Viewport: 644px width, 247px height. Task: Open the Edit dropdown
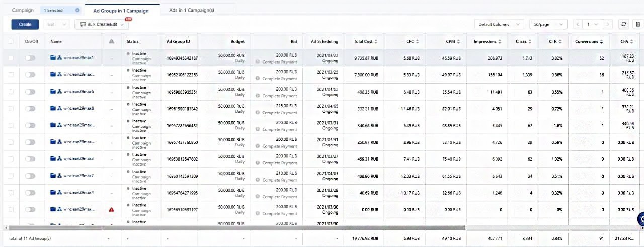pos(56,24)
